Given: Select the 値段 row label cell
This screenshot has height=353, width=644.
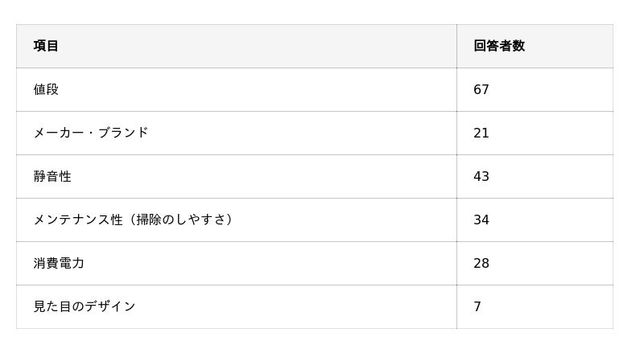Looking at the screenshot, I should tap(46, 89).
